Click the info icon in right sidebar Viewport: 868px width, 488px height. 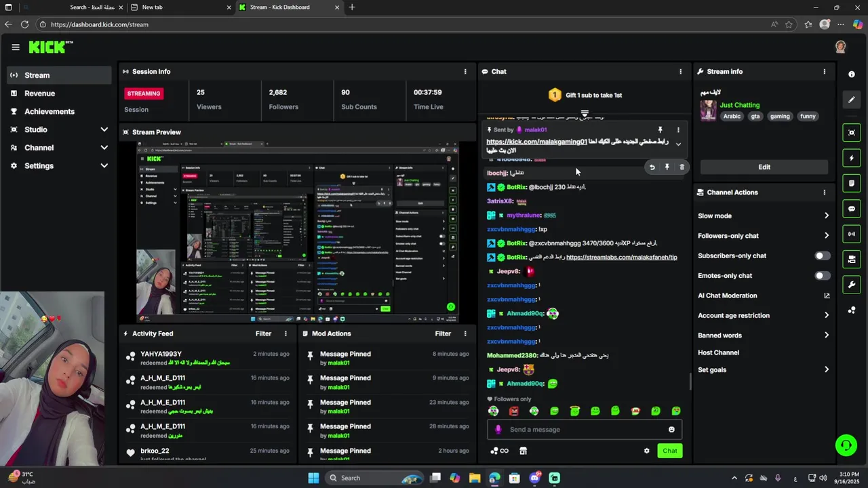coord(852,74)
